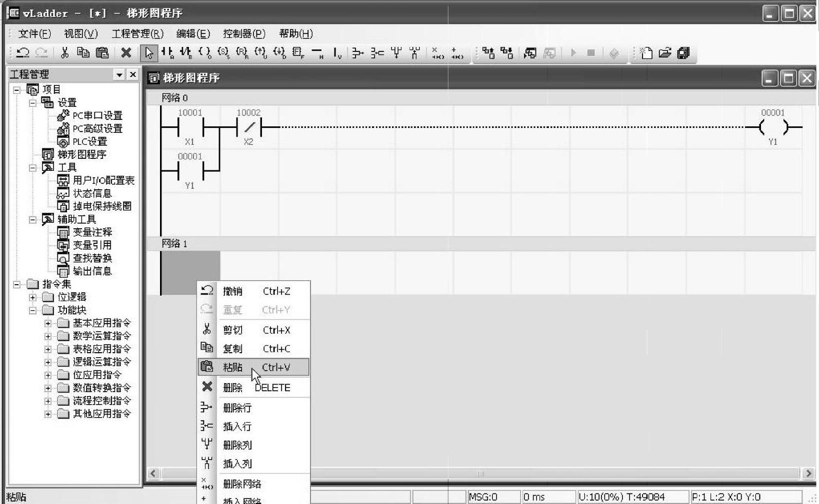Select the normally closed contact tool
This screenshot has height=504, width=819.
[186, 53]
